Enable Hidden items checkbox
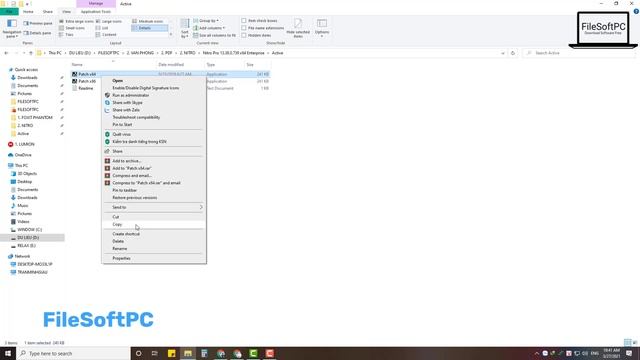640x360 pixels. point(244,35)
